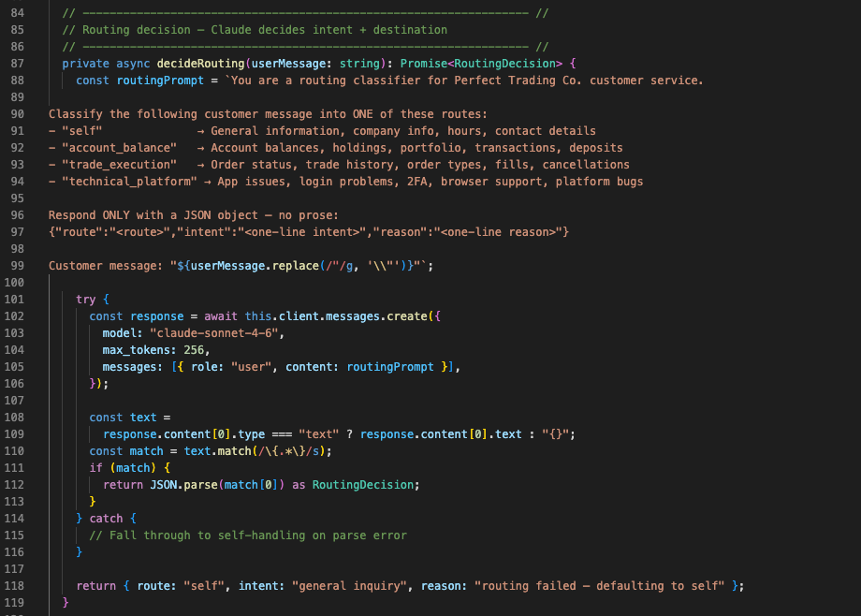Image resolution: width=861 pixels, height=616 pixels.
Task: Click line number 114 in the gutter
Action: point(14,519)
